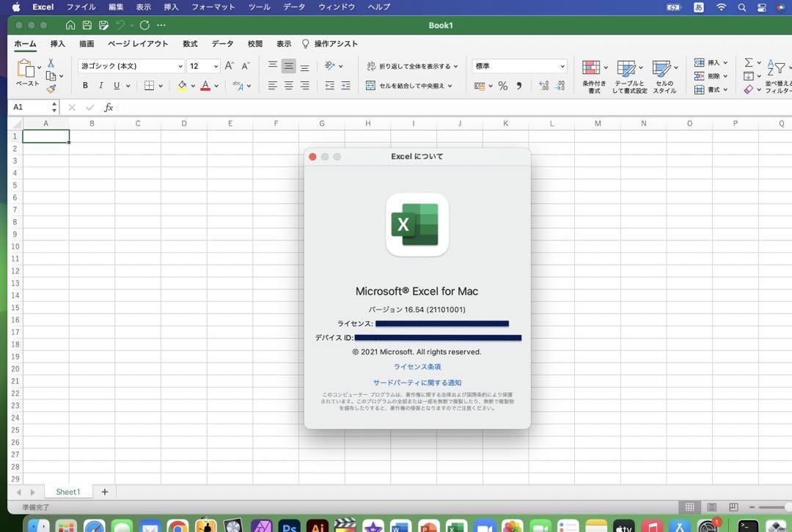The width and height of the screenshot is (792, 532).
Task: Decrease decimal places icon
Action: coord(560,86)
